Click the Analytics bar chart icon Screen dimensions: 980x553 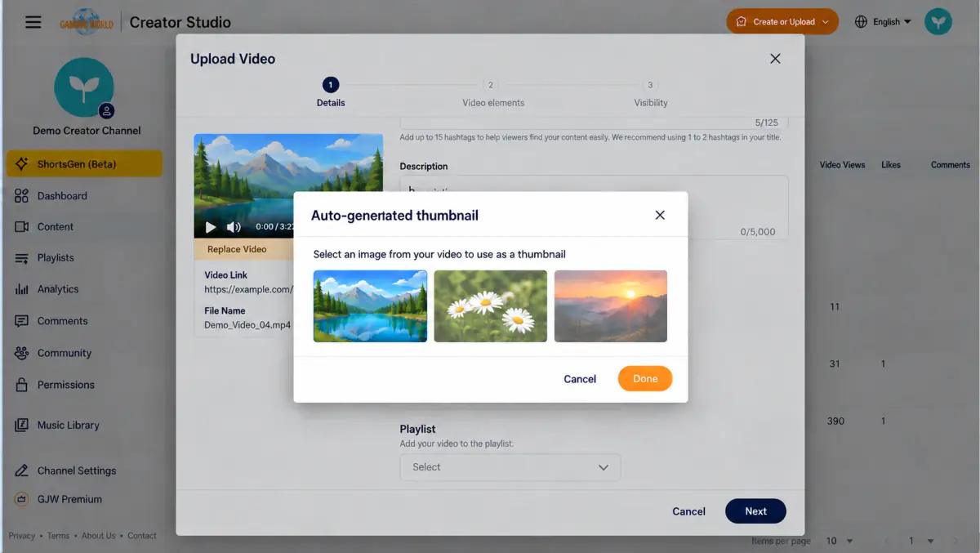pos(22,289)
